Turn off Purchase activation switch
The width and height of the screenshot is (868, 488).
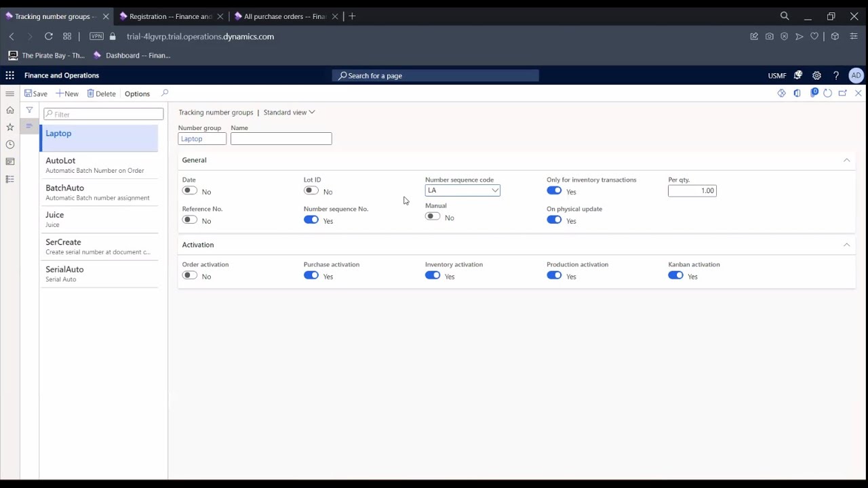point(311,276)
